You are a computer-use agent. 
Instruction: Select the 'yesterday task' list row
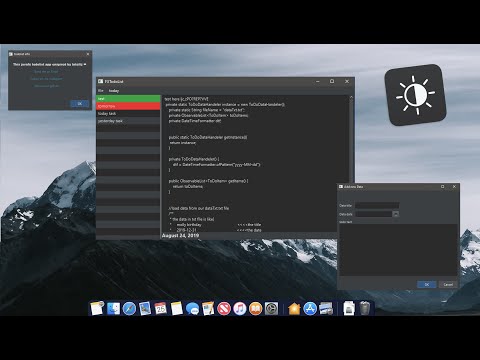(128, 121)
